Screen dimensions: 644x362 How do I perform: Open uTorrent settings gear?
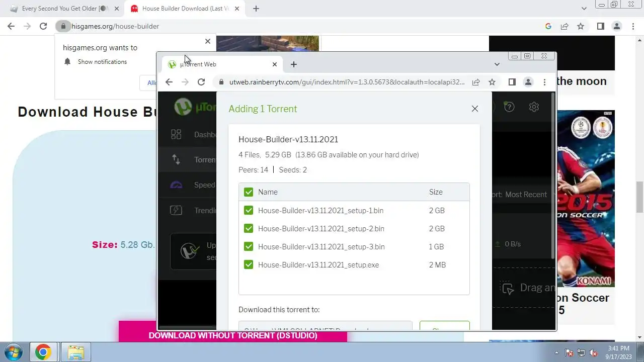click(x=534, y=107)
